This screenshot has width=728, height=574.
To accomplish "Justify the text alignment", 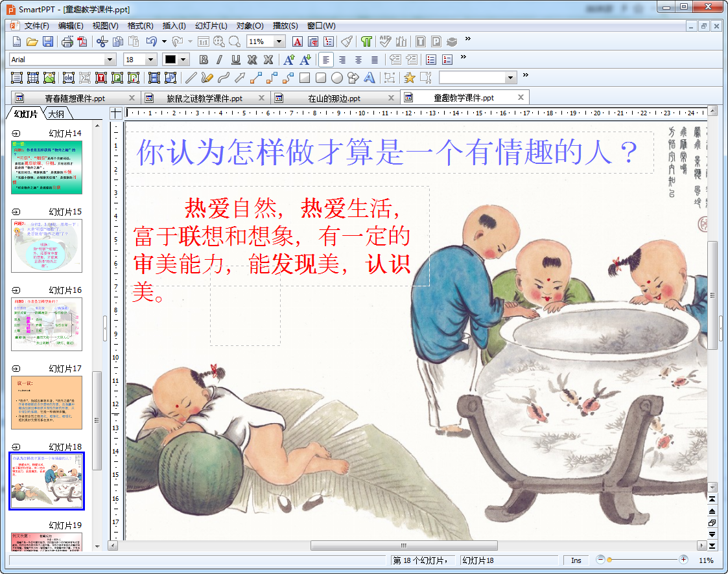I will coord(375,60).
